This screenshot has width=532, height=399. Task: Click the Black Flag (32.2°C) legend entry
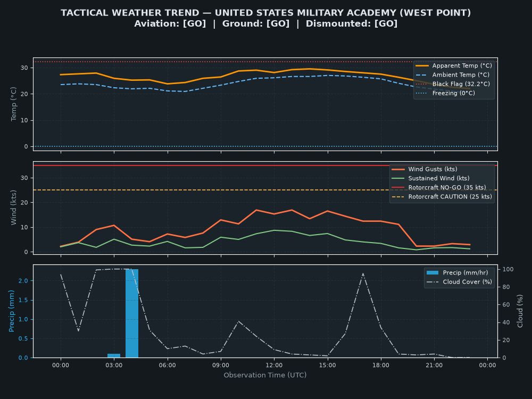453,84
